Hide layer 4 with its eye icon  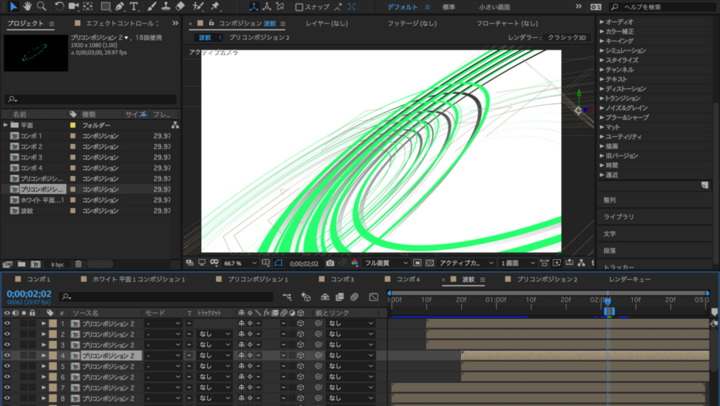pos(7,355)
